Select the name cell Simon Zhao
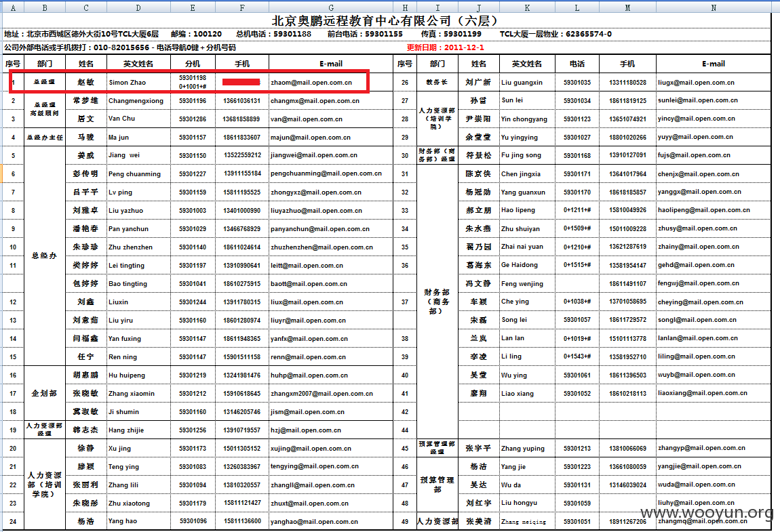780x532 pixels. pyautogui.click(x=128, y=83)
